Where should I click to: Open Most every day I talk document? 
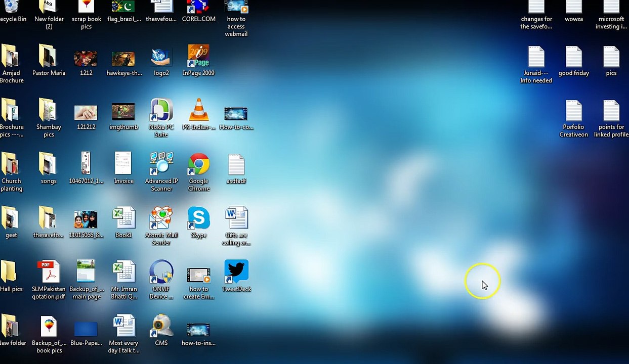point(123,334)
